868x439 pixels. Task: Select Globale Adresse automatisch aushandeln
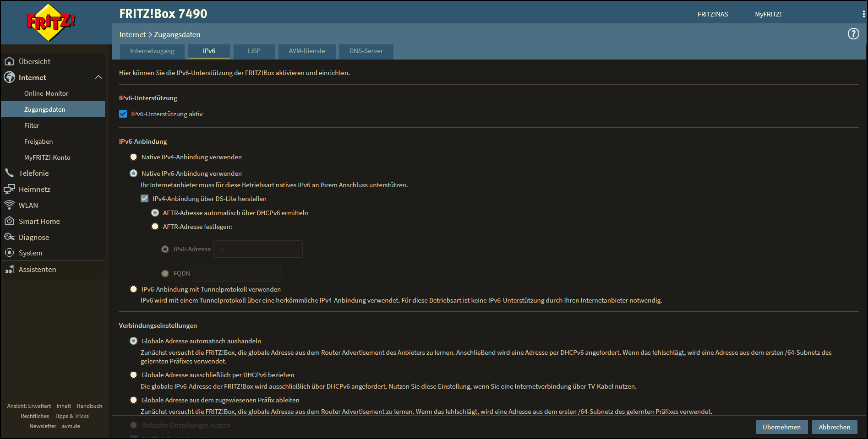coord(134,341)
